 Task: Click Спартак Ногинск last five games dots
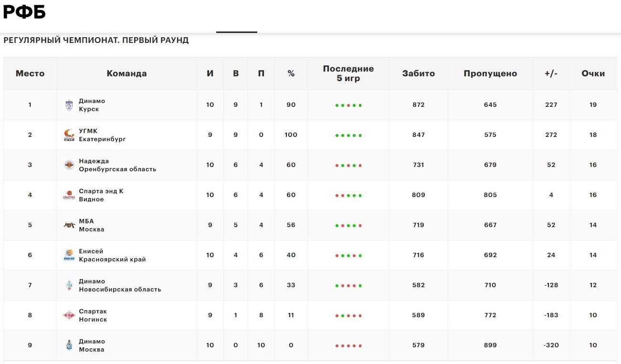[348, 316]
